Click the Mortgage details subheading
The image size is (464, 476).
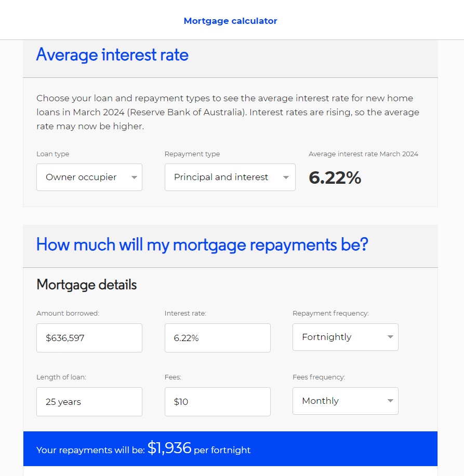[x=86, y=284]
